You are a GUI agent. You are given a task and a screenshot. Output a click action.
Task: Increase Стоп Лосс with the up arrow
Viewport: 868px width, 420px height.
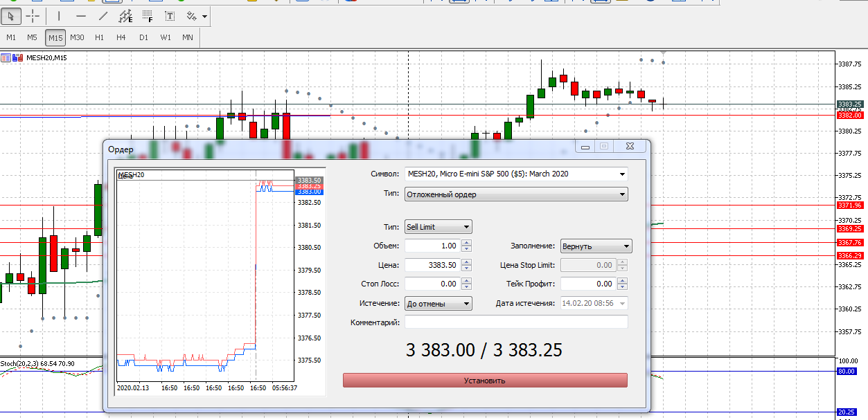pyautogui.click(x=466, y=280)
